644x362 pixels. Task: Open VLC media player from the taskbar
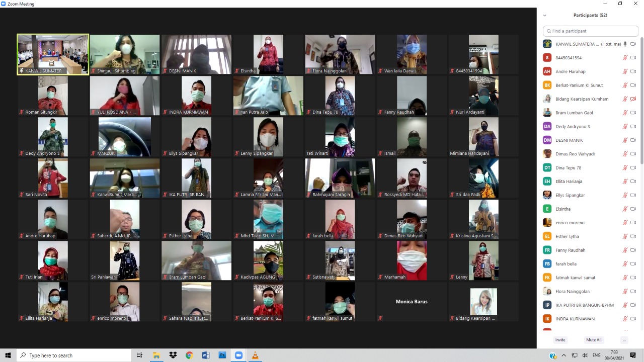(255, 355)
